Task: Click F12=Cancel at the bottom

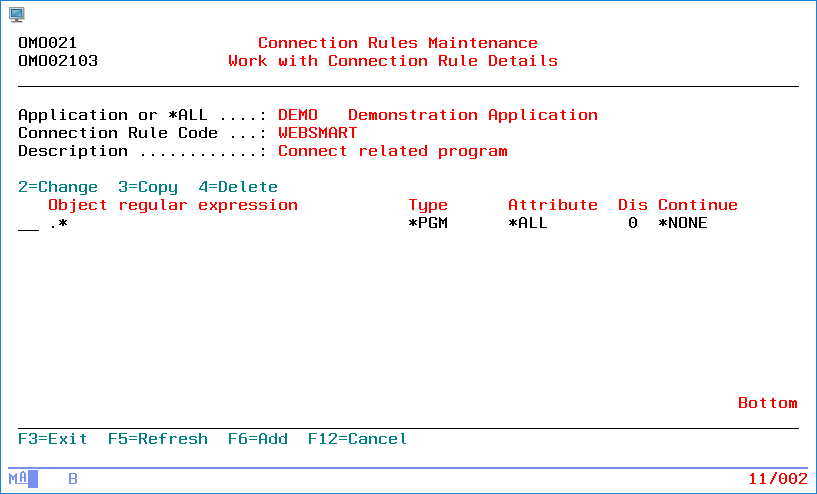Action: [357, 439]
